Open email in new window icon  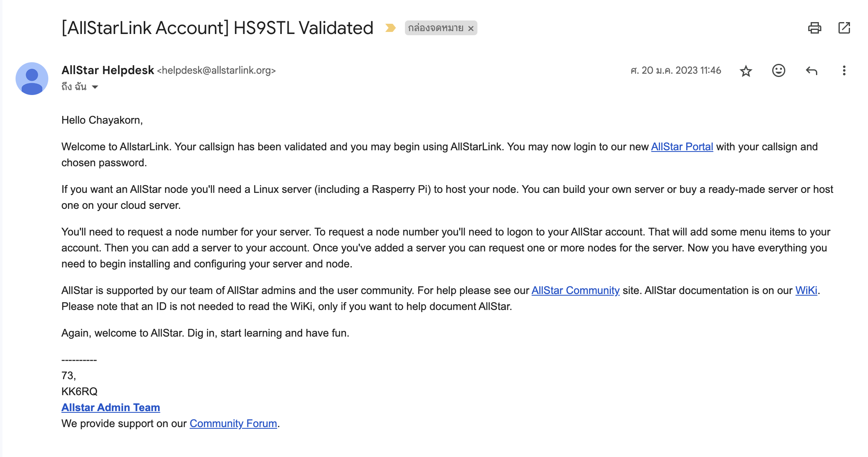coord(844,28)
